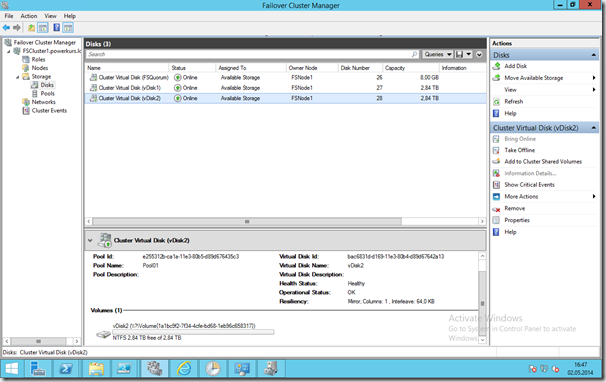Open the View submenu in Actions

pos(510,90)
